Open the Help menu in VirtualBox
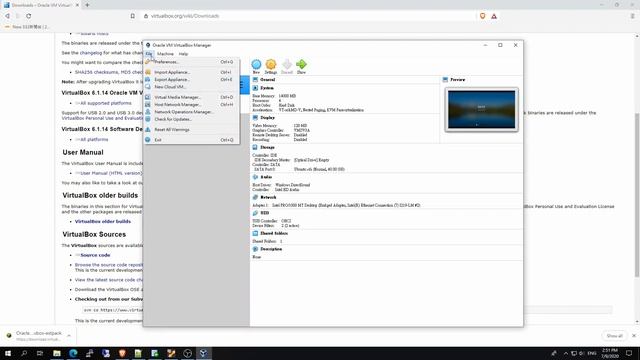640x360 pixels. click(183, 54)
